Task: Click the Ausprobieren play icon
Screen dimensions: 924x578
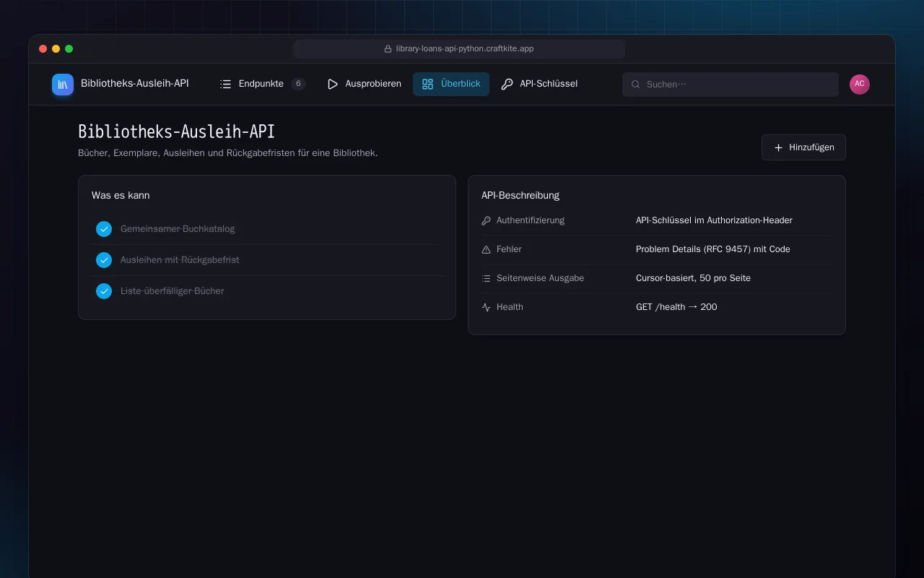Action: [333, 84]
